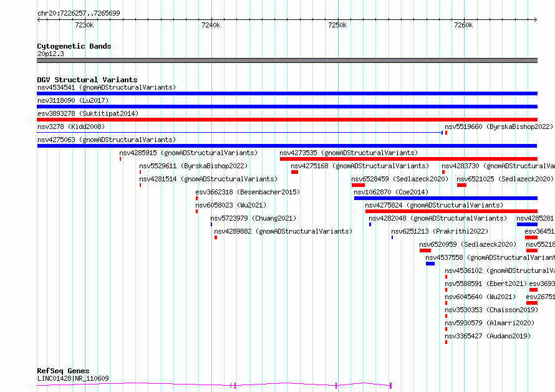Select the DGV Structural Variants track title

pos(87,80)
